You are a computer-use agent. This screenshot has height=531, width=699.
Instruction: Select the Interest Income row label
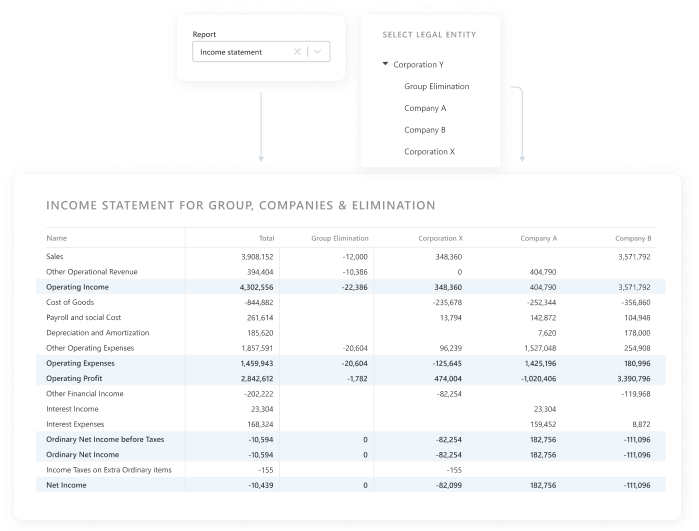click(72, 409)
